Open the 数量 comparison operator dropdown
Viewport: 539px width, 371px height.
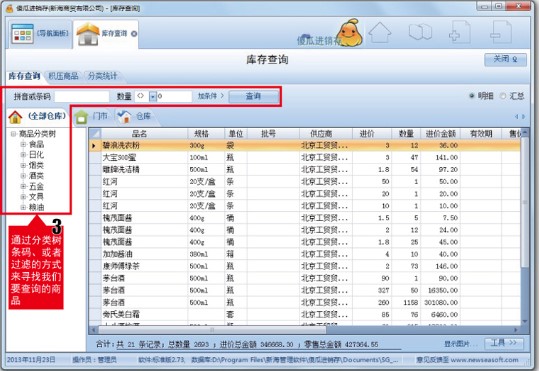click(153, 97)
